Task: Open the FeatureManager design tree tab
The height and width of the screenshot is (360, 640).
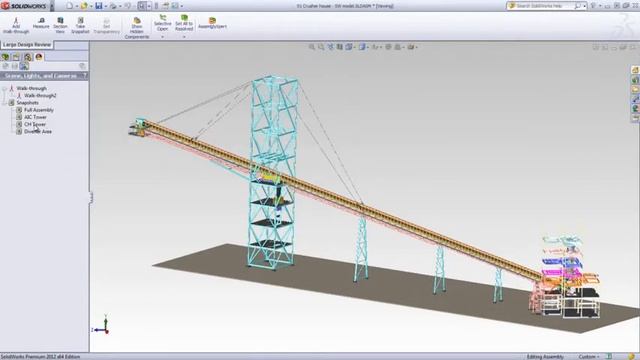Action: (x=5, y=57)
